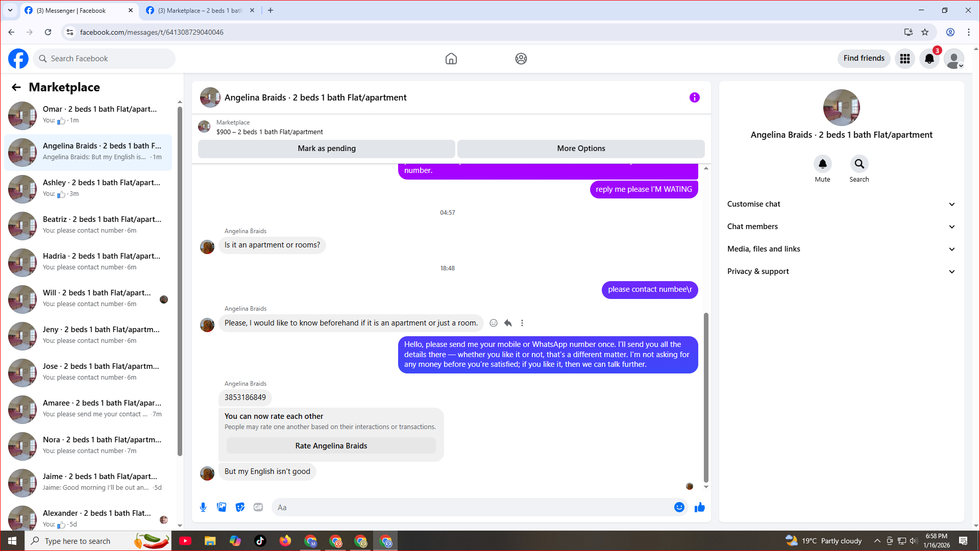This screenshot has width=980, height=551.
Task: Toggle conversation information panel
Action: pos(694,97)
